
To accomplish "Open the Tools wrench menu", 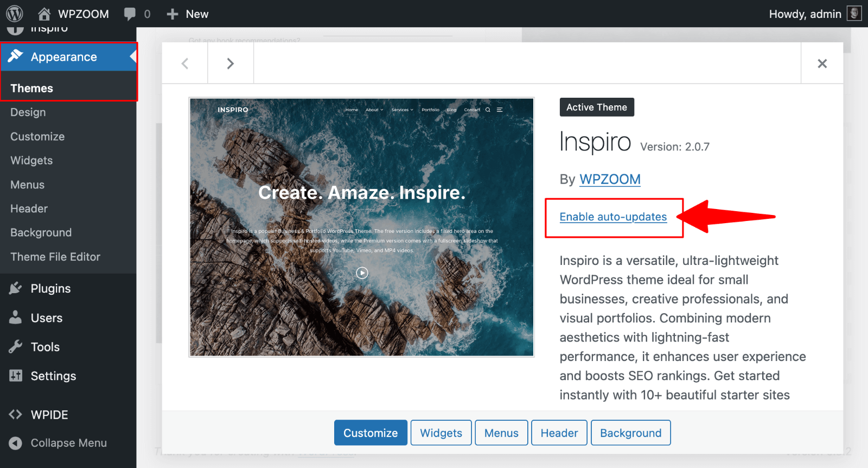I will point(45,347).
